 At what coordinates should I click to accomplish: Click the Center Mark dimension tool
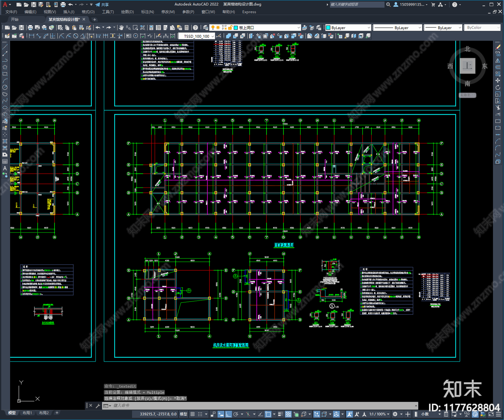[x=135, y=36]
